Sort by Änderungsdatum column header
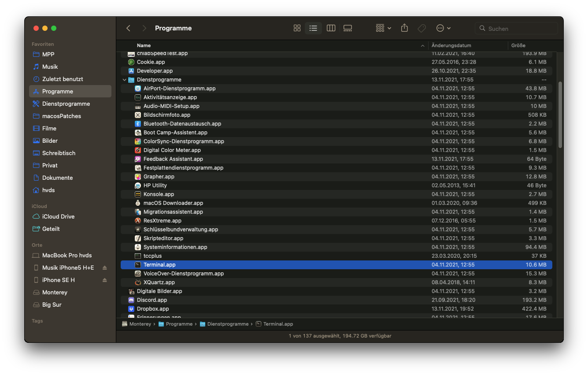Viewport: 588px width, 375px height. tap(451, 45)
